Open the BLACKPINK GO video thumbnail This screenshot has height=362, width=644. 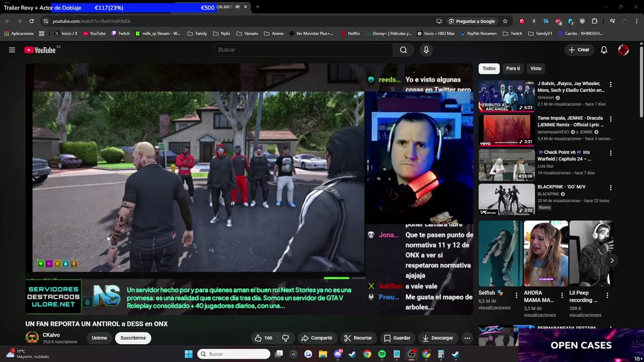507,199
